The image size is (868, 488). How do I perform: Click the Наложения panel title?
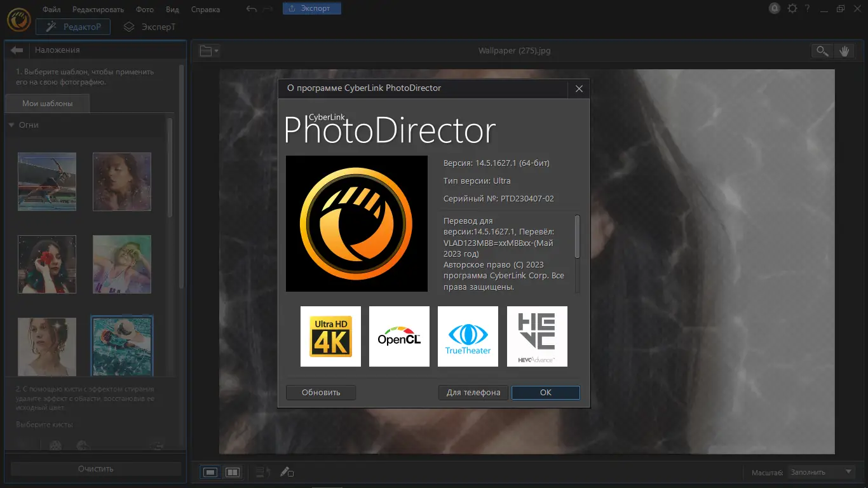tap(57, 50)
